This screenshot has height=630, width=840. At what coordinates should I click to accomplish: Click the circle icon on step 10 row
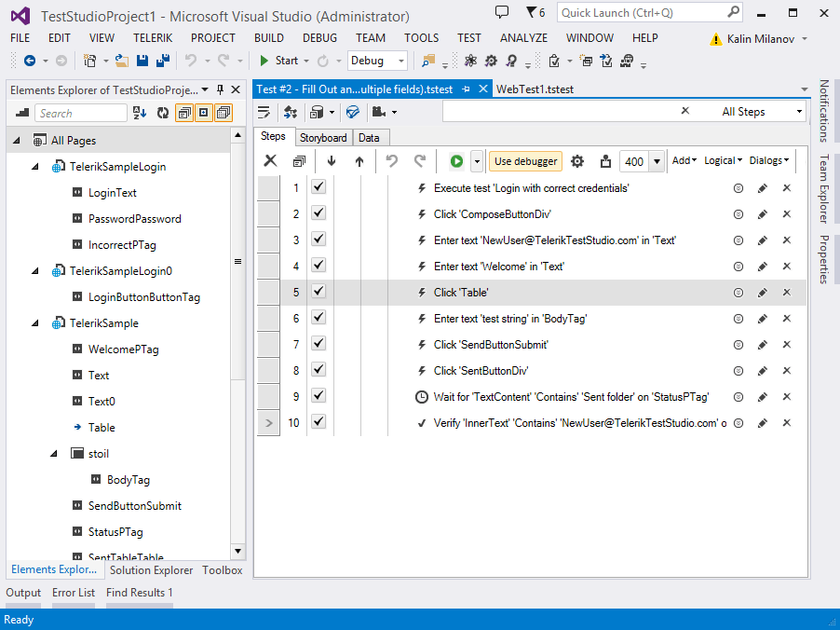pos(738,423)
